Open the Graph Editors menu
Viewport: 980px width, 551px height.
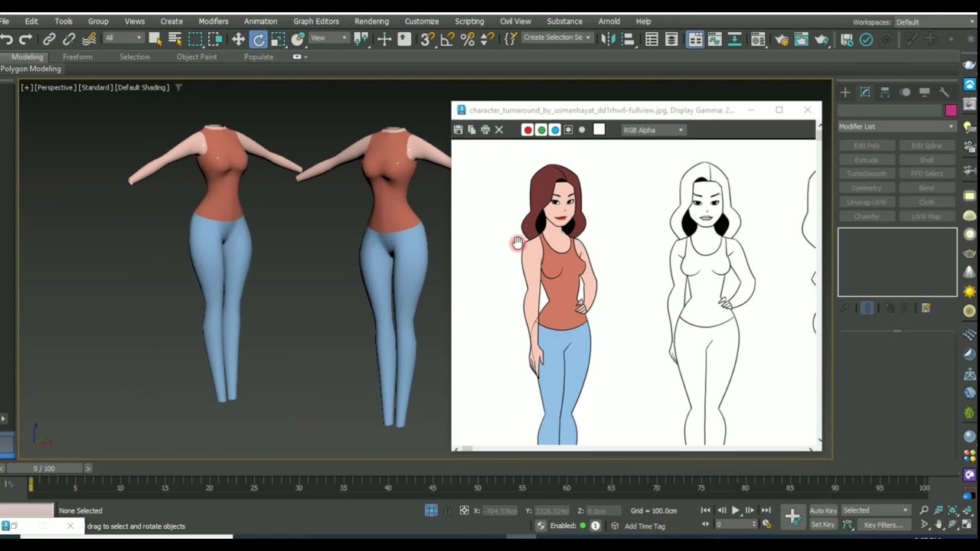315,21
